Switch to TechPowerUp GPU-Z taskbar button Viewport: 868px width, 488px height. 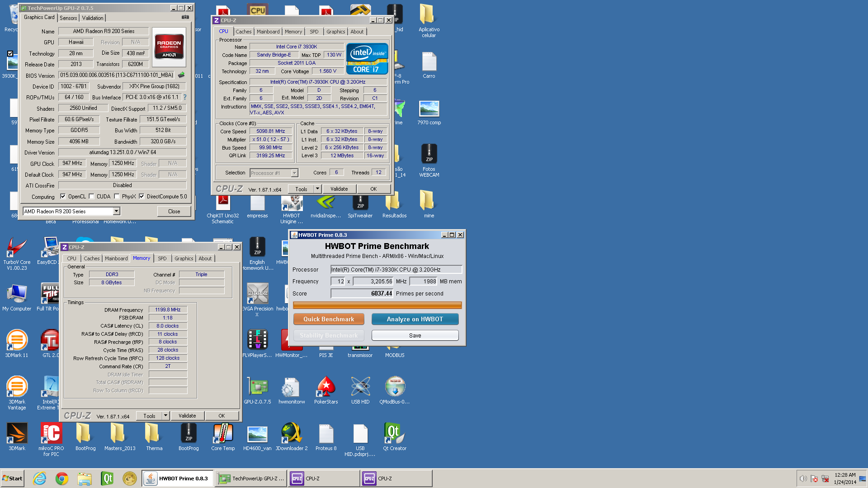251,479
